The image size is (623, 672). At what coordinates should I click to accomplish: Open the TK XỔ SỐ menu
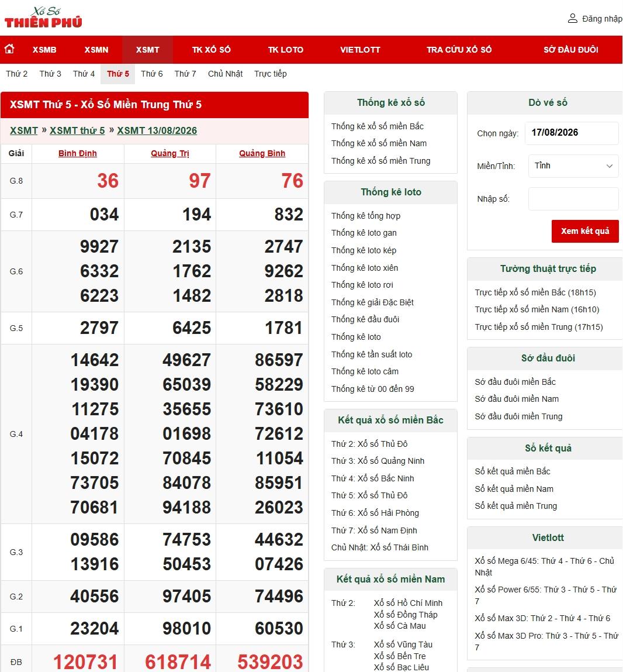coord(211,50)
